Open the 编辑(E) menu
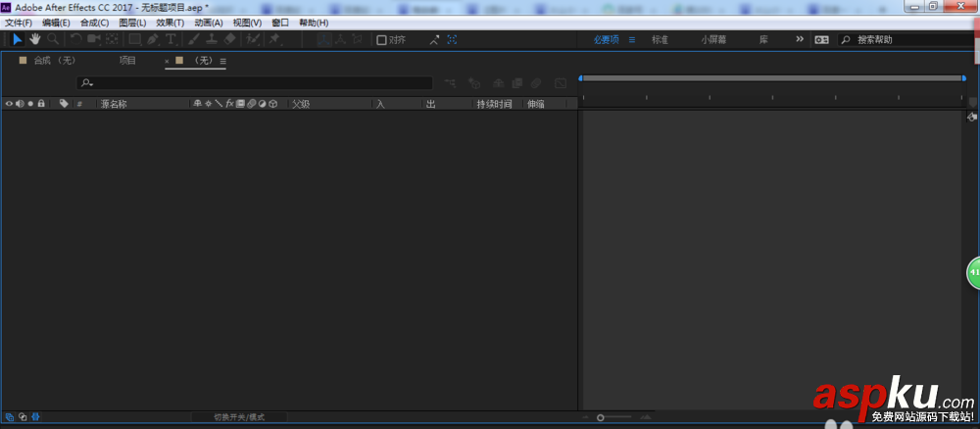This screenshot has height=429, width=980. [x=56, y=23]
